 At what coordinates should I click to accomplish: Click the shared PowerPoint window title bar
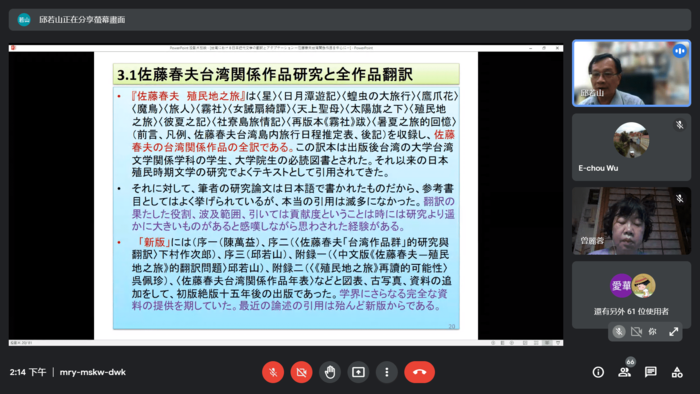coord(286,48)
